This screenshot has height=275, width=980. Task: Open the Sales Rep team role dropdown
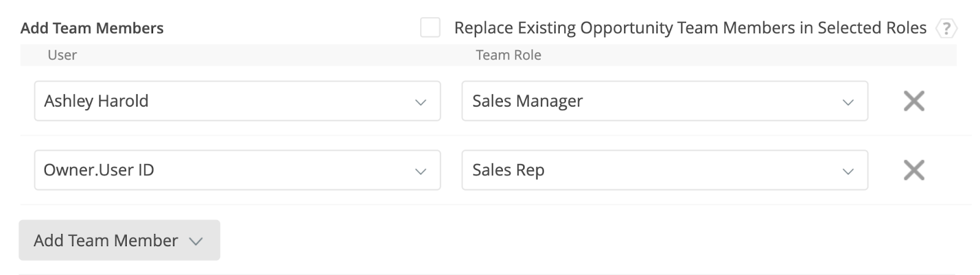click(664, 170)
